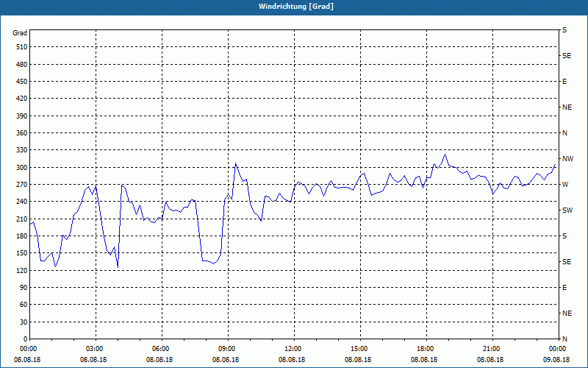Click the 210 degree axis label
The width and height of the screenshot is (588, 368).
click(x=22, y=219)
